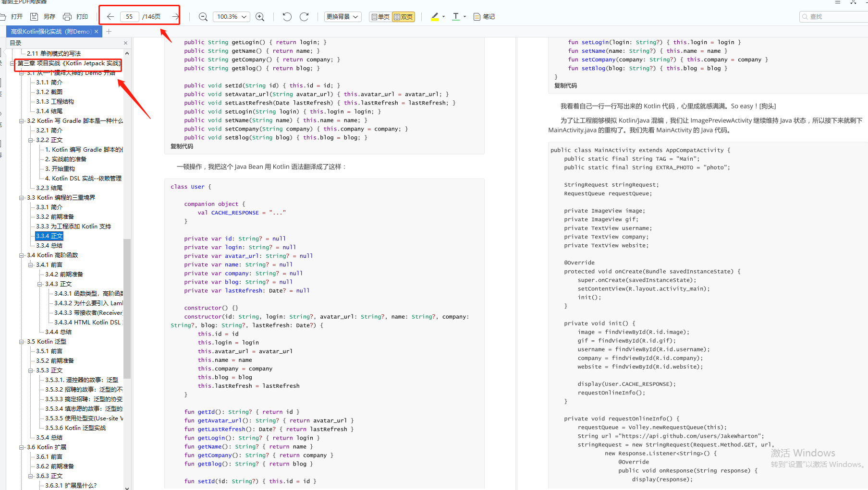The height and width of the screenshot is (490, 868).
Task: Switch to 双页 double page view
Action: click(x=403, y=17)
